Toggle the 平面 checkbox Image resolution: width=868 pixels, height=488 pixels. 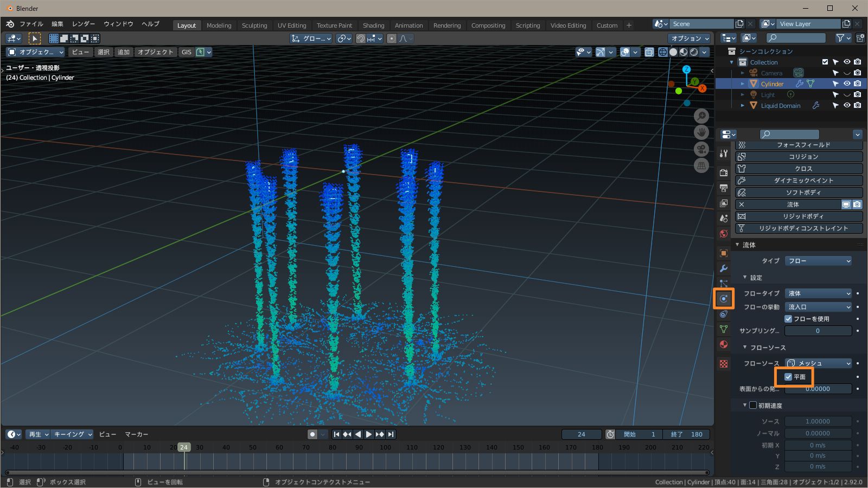[788, 377]
